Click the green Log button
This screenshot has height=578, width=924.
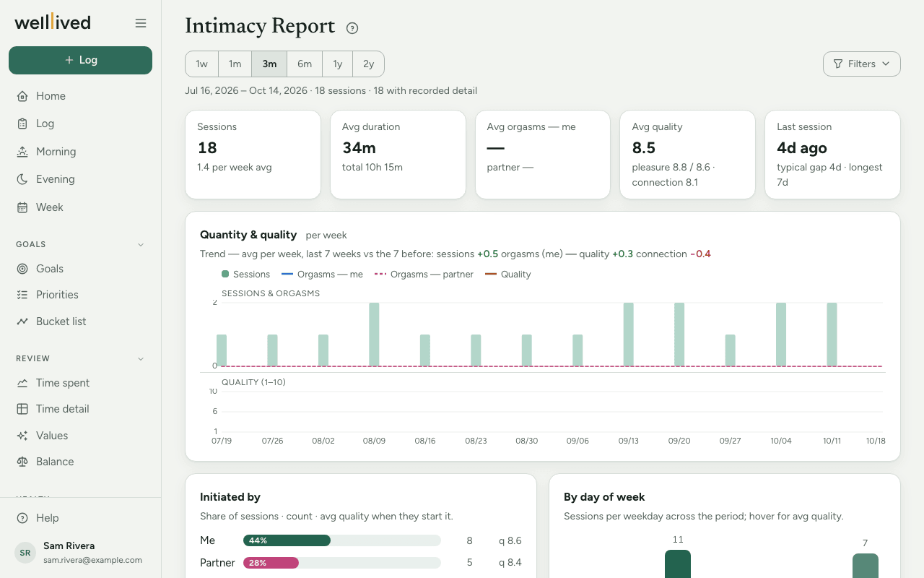tap(80, 60)
